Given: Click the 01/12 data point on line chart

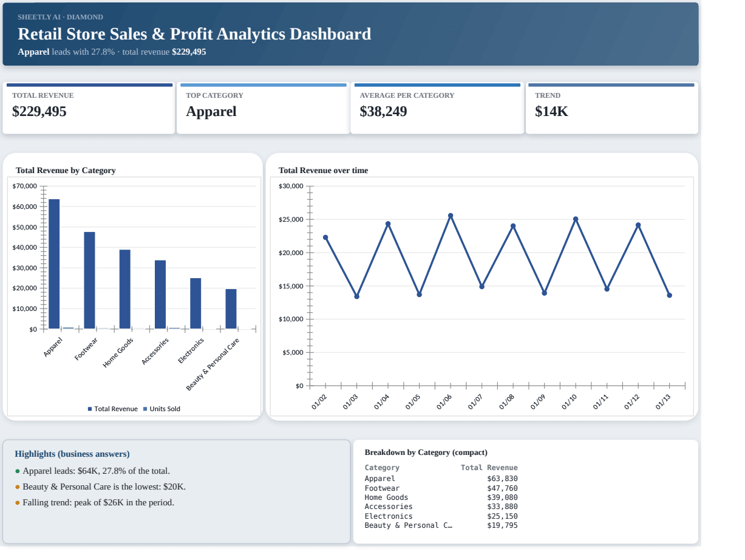Looking at the screenshot, I should [x=638, y=225].
